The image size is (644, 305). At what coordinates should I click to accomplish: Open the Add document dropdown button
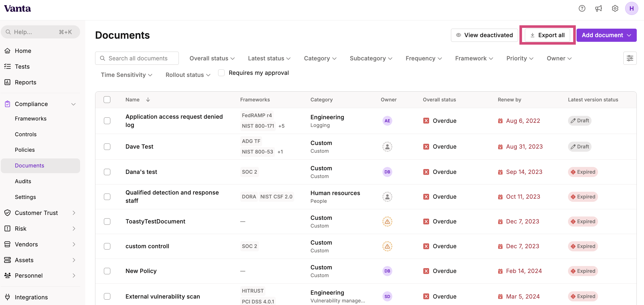pyautogui.click(x=606, y=35)
